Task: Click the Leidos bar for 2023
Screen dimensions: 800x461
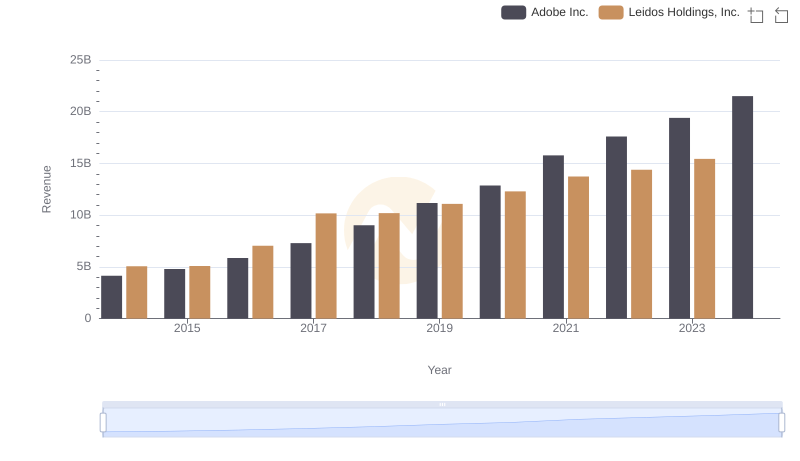Action: point(704,239)
